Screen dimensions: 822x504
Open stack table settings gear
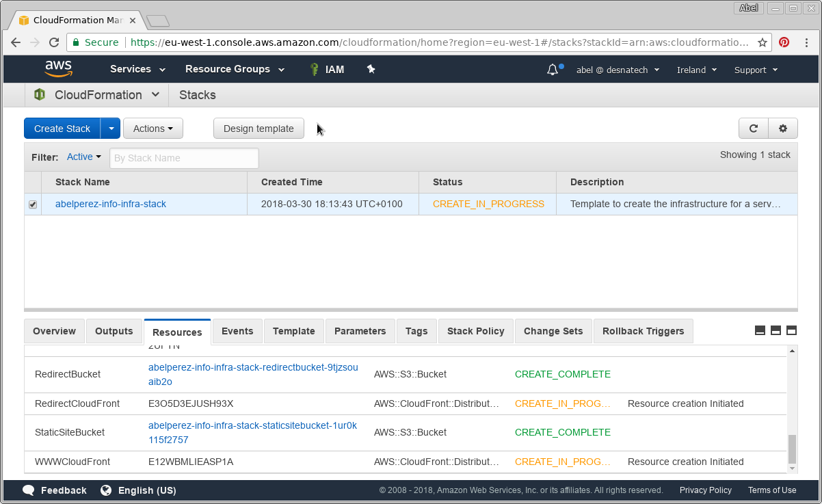point(783,128)
